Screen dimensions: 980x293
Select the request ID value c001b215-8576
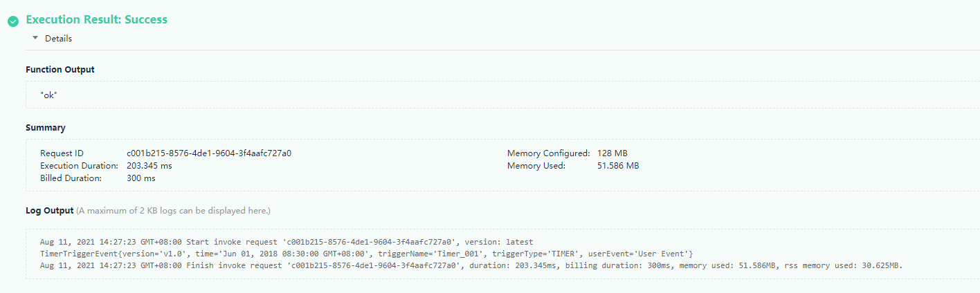[208, 153]
